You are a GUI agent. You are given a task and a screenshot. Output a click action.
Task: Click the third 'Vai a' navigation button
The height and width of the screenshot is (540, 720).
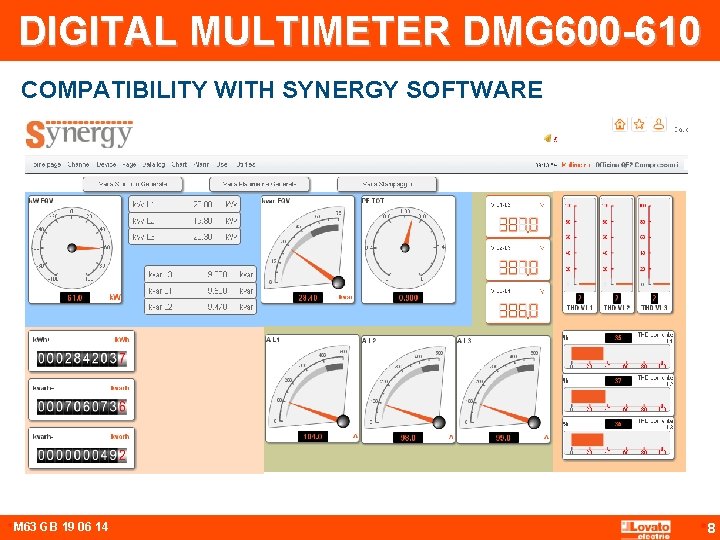pos(387,184)
